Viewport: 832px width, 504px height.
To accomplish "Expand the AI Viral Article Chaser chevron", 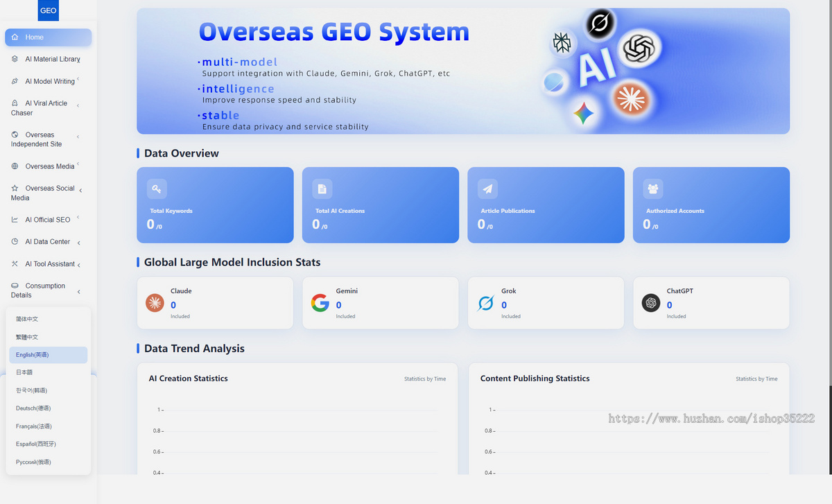I will pyautogui.click(x=78, y=106).
